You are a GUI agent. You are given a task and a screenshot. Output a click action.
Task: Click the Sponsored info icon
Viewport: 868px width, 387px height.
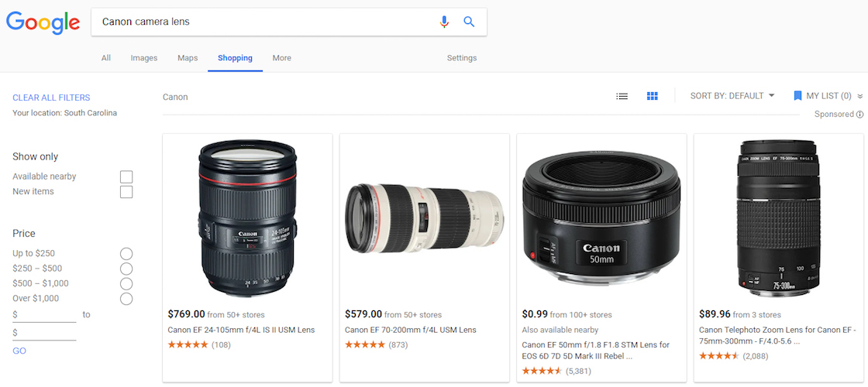point(859,115)
